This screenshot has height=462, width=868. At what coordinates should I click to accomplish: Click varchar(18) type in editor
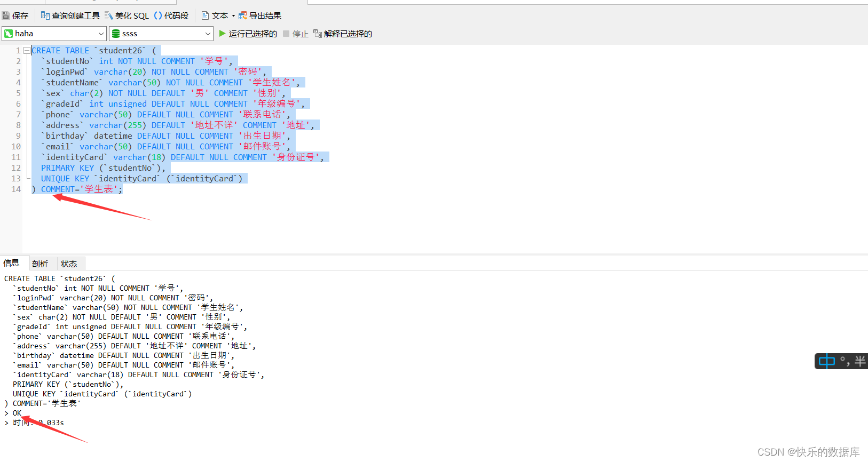(x=139, y=157)
